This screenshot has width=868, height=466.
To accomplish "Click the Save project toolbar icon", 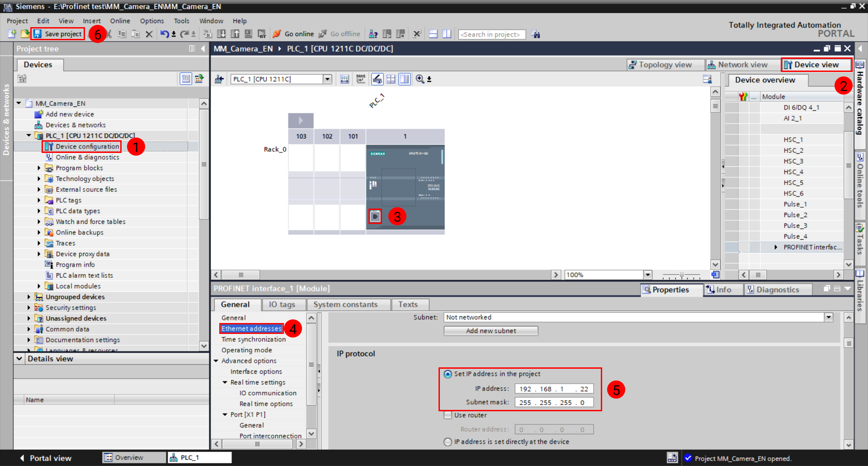I will pyautogui.click(x=38, y=34).
